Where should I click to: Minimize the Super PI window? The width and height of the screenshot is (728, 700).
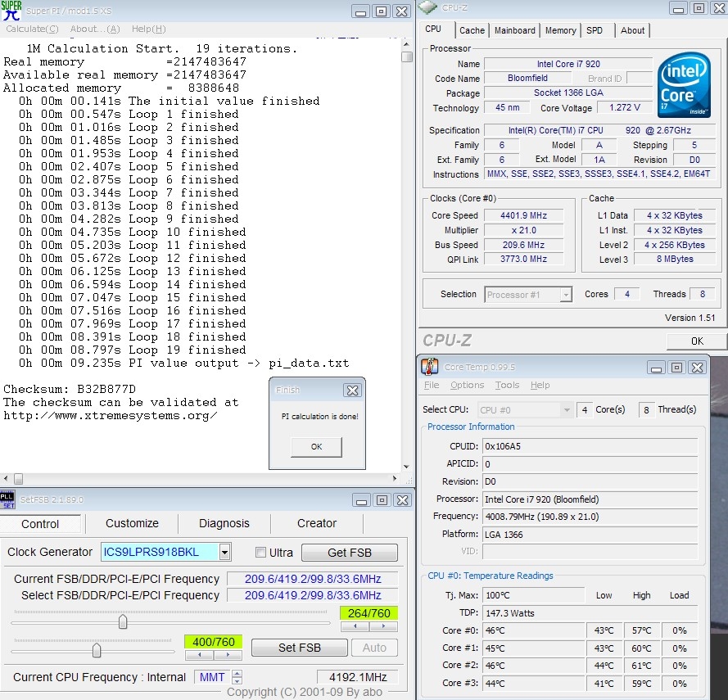coord(360,11)
